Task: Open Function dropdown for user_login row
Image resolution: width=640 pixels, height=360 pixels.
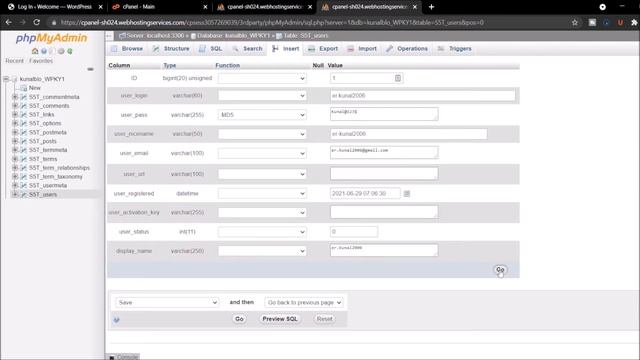Action: tap(262, 96)
